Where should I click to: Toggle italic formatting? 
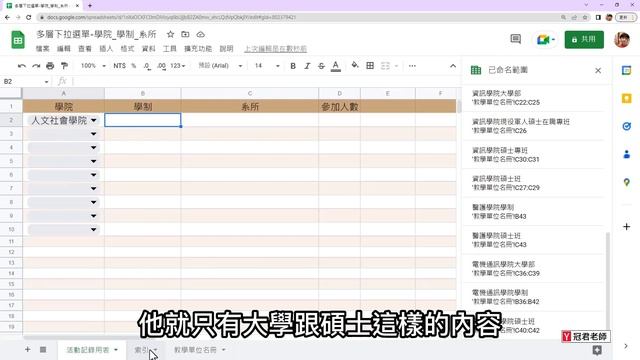(x=307, y=66)
